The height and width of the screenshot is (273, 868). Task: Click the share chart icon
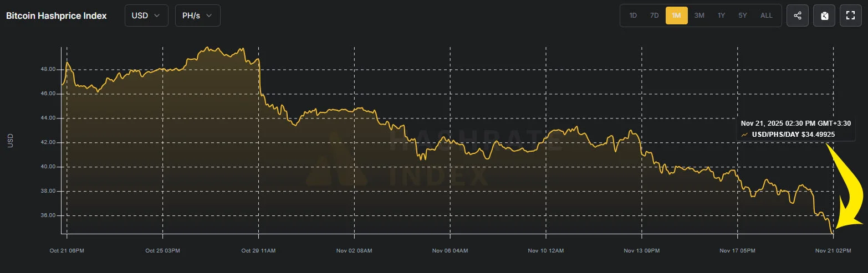coord(798,16)
